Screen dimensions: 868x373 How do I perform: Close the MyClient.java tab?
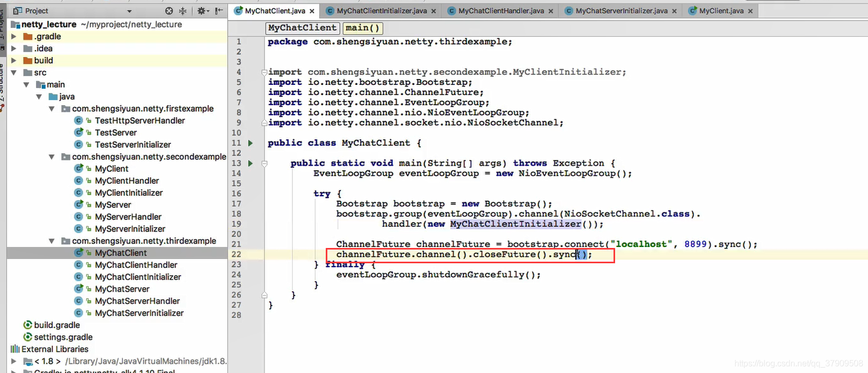click(750, 11)
